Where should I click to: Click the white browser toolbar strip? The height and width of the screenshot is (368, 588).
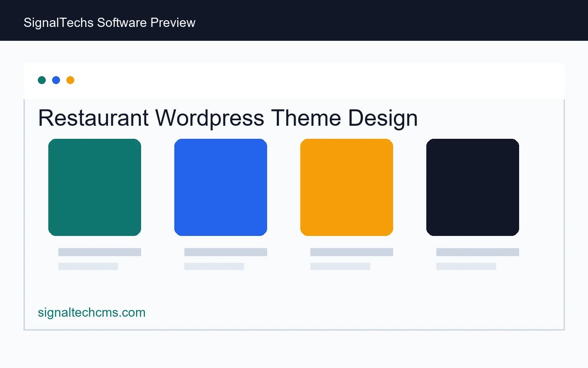[294, 81]
